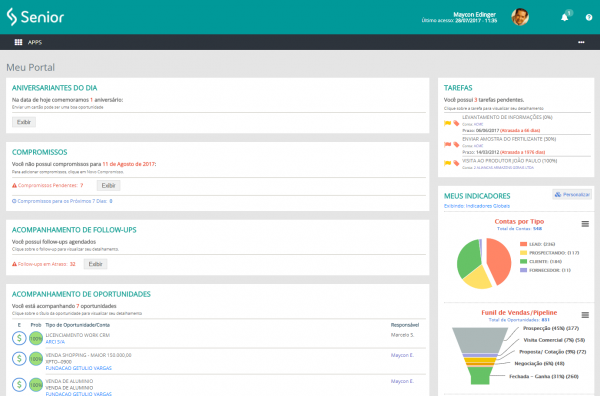The image size is (600, 396).
Task: Open opportunity Licenciamento Work CRM
Action: pyautogui.click(x=78, y=335)
